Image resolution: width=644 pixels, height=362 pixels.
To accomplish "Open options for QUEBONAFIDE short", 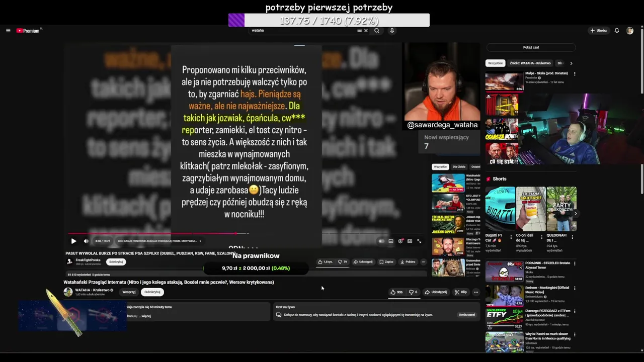I will 573,236.
